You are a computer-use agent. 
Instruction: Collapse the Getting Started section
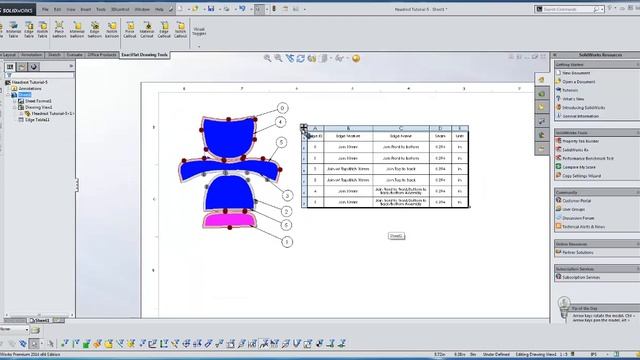[x=638, y=64]
